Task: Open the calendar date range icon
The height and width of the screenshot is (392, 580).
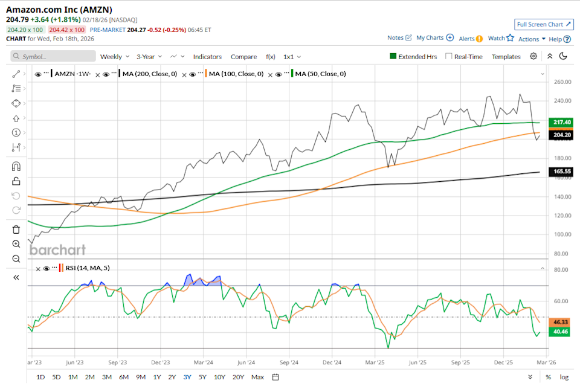Action: (275, 377)
